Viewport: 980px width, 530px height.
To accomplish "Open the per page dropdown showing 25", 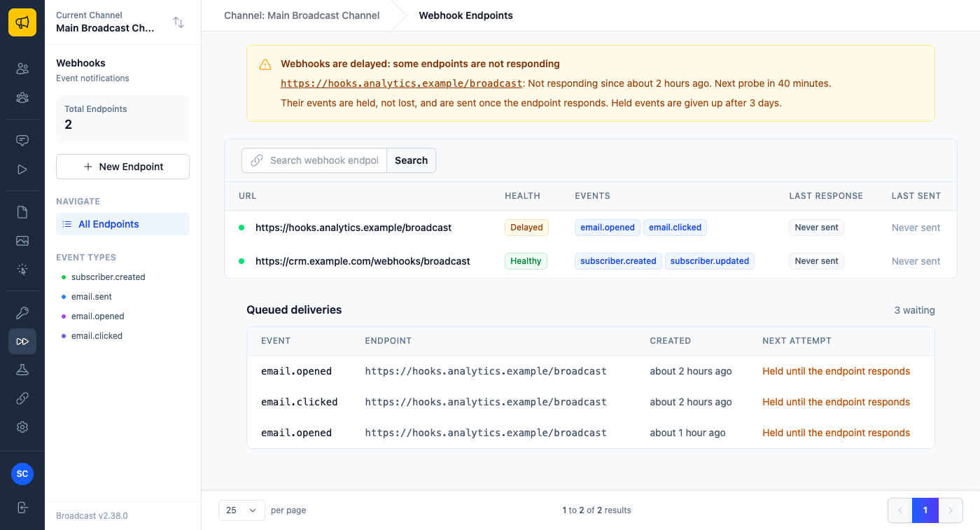I will tap(241, 510).
